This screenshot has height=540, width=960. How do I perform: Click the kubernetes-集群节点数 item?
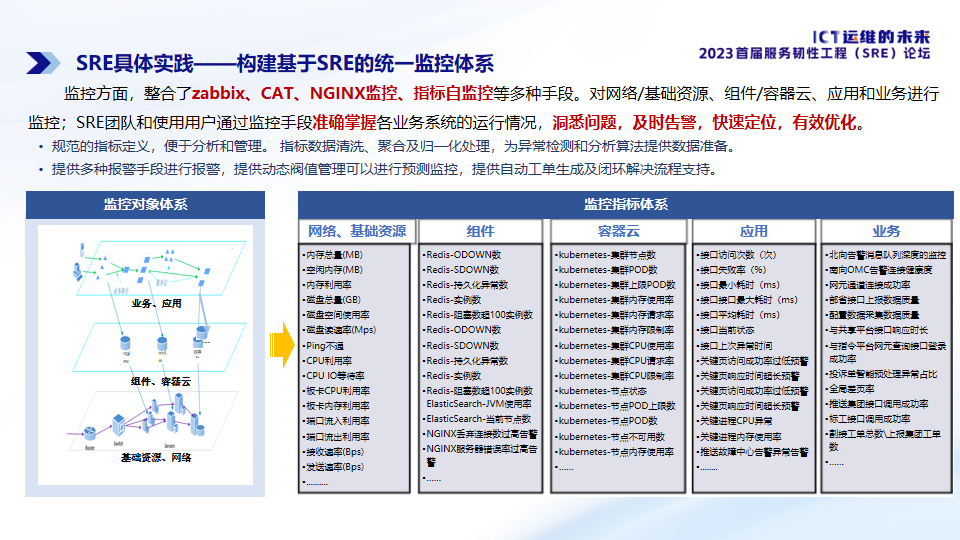[x=606, y=255]
